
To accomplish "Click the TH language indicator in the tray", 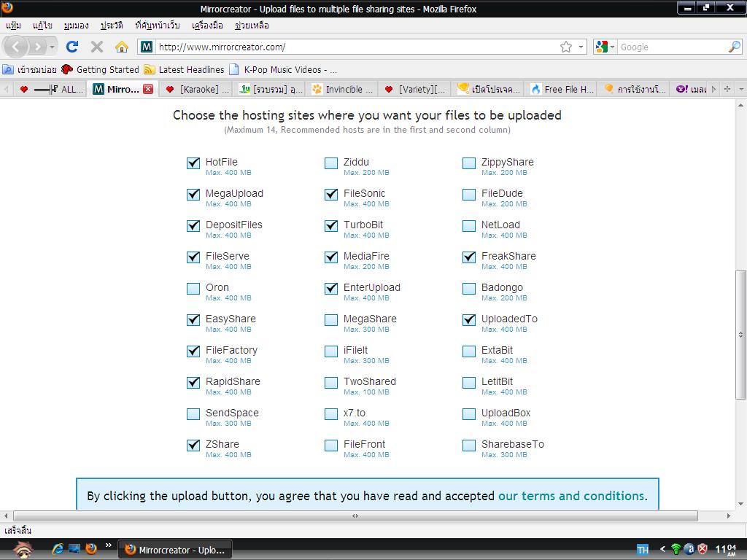I will [x=642, y=550].
